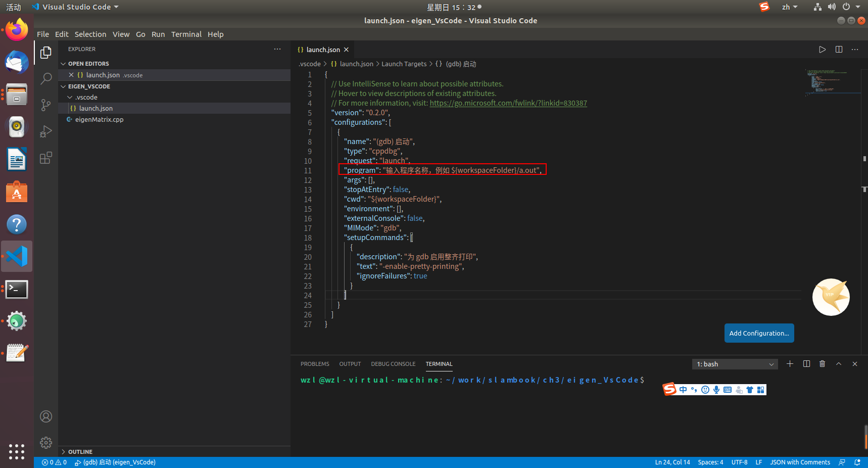Close the launch.json editor tab
Image resolution: width=868 pixels, height=468 pixels.
click(346, 50)
